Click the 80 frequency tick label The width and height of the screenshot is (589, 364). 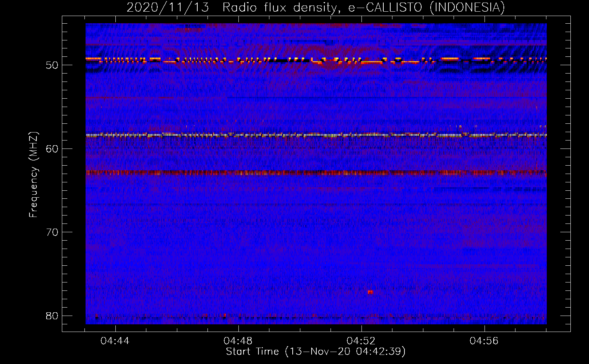pyautogui.click(x=52, y=316)
